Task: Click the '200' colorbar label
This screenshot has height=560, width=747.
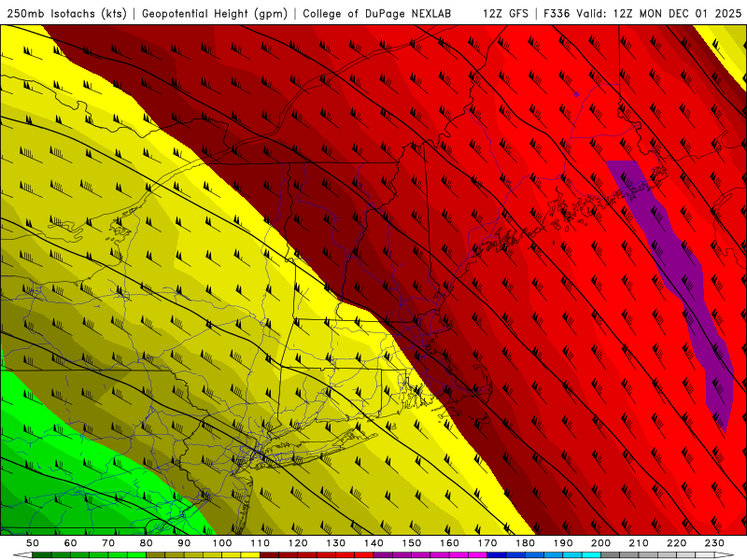Action: (x=601, y=543)
